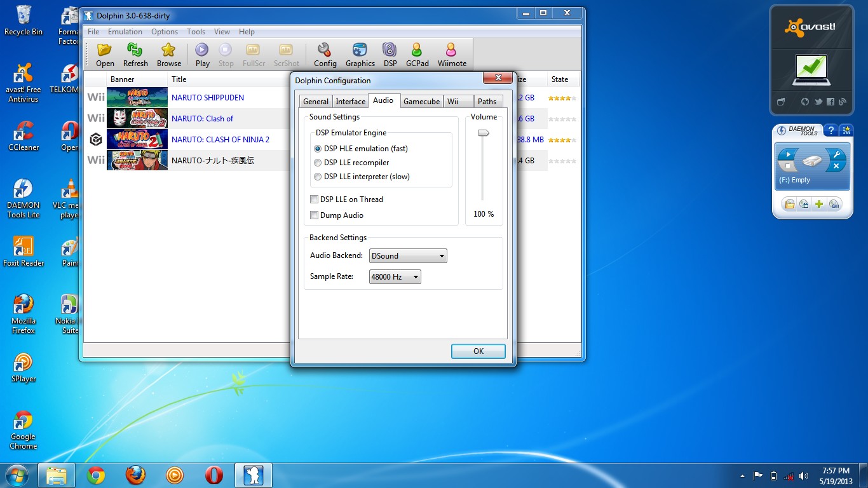This screenshot has width=868, height=488.
Task: Select the Mozilla Firefox desktop shortcut
Action: (24, 314)
